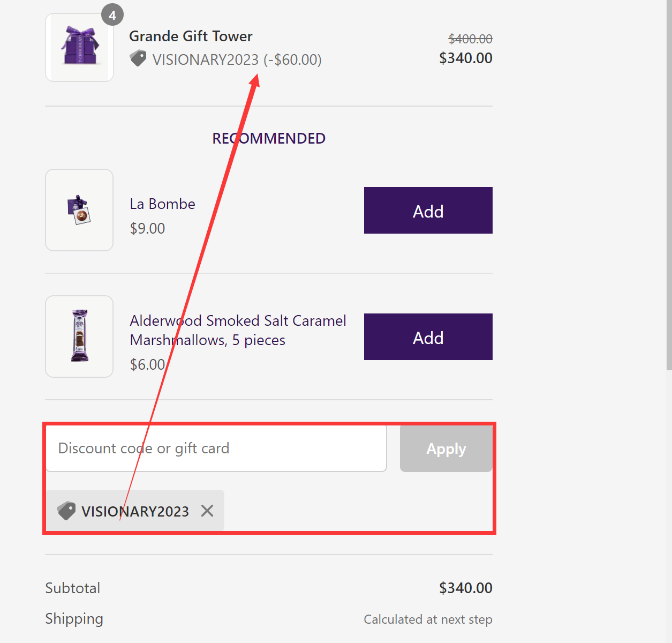Click the RECOMMENDED section heading
Viewport: 672px width, 643px height.
point(268,138)
